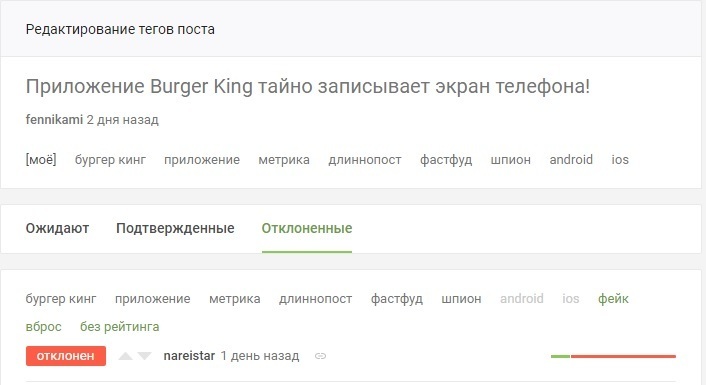Open the suggested green фейк tag
Viewport: 706px width, 385px height.
613,299
